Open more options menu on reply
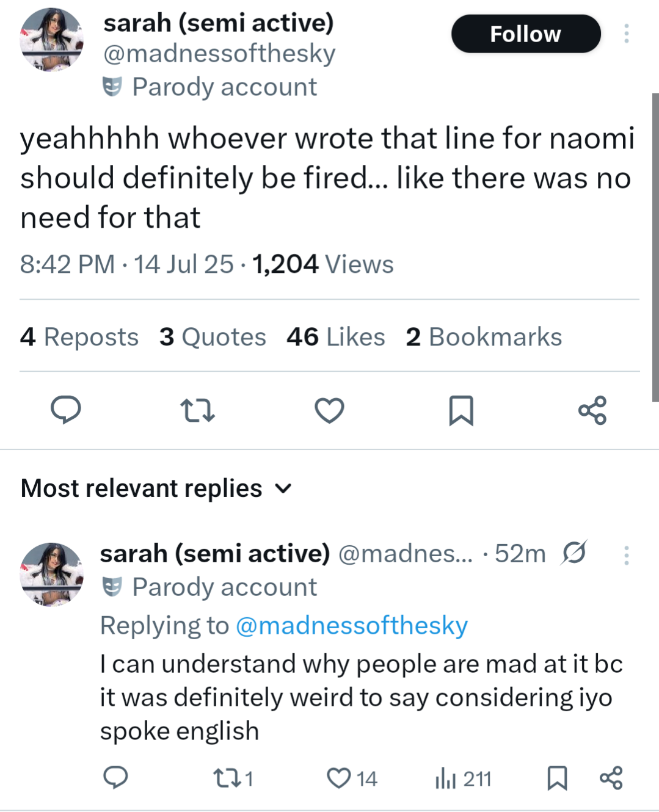The height and width of the screenshot is (812, 659). tap(626, 555)
